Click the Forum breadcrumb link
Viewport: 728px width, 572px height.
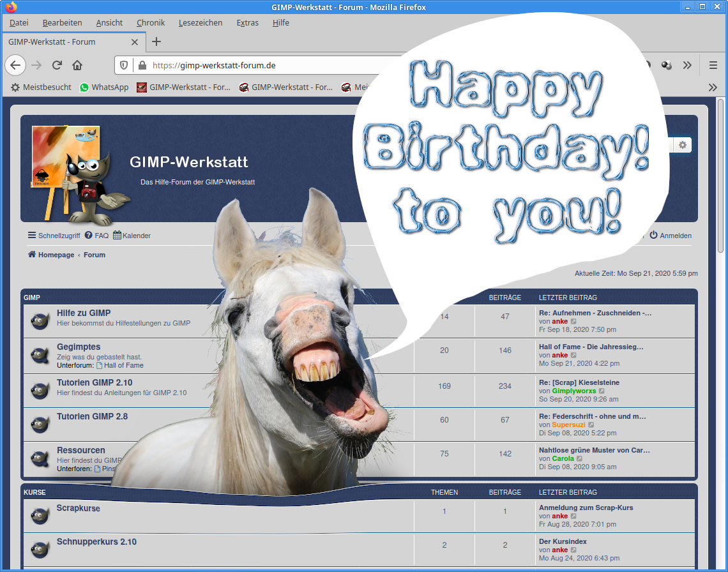(95, 255)
